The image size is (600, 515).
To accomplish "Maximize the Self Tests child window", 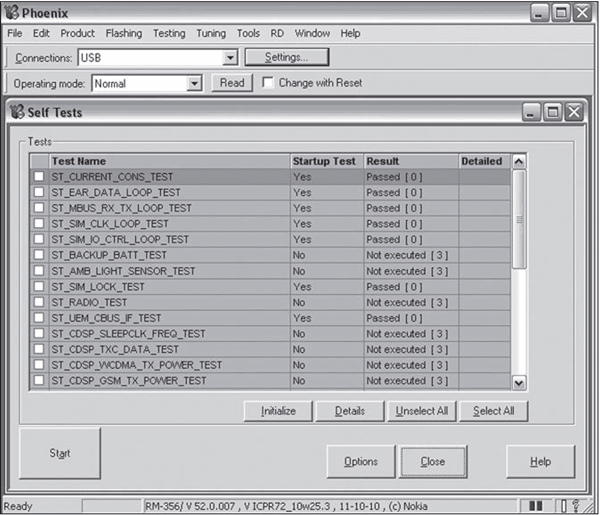I will [x=552, y=112].
